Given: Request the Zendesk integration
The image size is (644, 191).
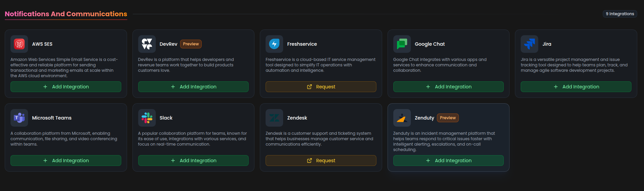Looking at the screenshot, I should point(321,161).
